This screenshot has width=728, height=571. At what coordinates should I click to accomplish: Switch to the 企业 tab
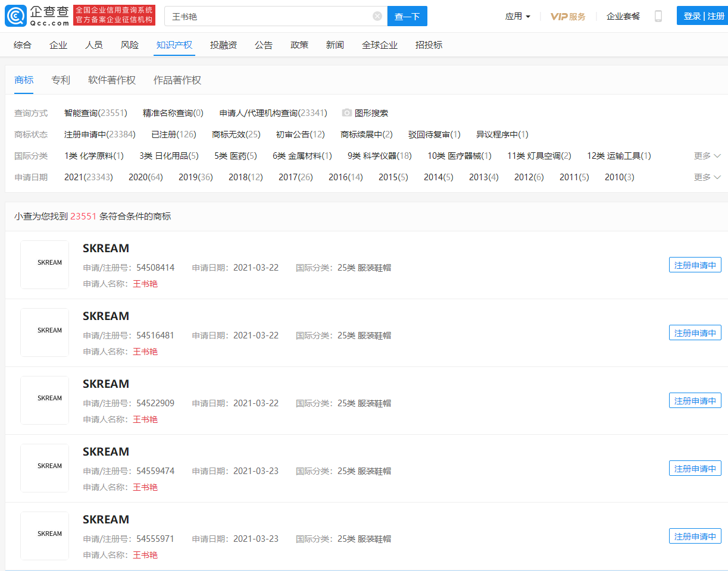(x=58, y=45)
